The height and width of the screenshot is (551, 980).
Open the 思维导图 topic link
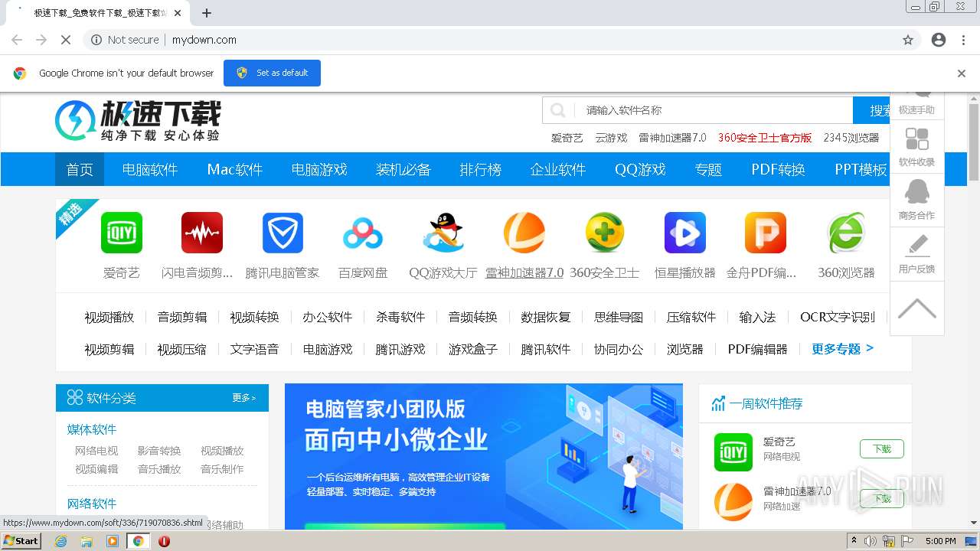click(x=619, y=317)
